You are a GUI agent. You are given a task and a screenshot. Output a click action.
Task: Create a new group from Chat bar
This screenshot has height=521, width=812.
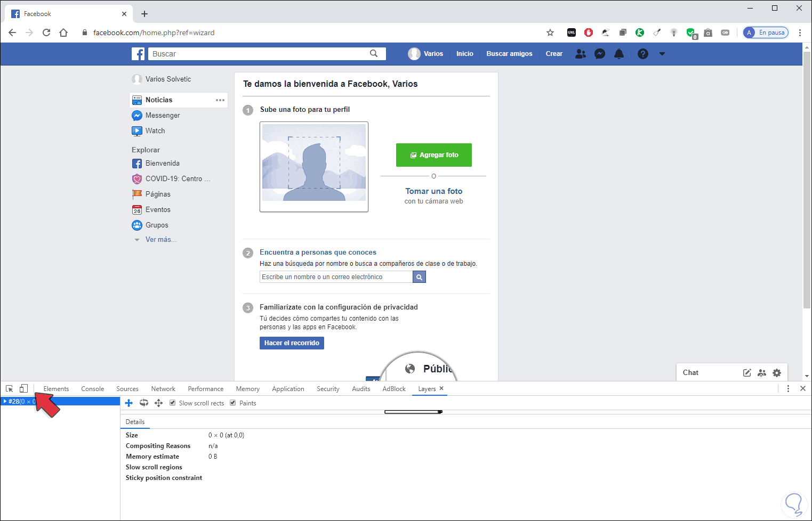coord(762,373)
